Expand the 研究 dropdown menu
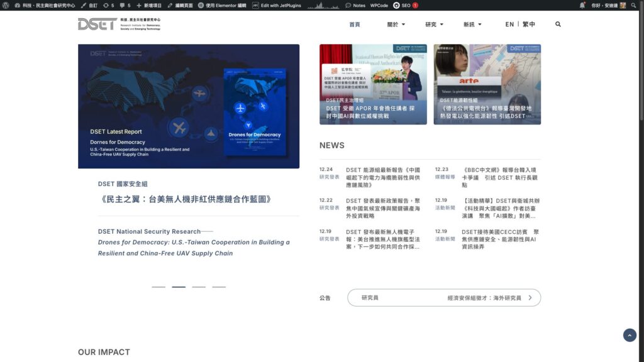Screen dimensions: 644x362 tap(434, 25)
